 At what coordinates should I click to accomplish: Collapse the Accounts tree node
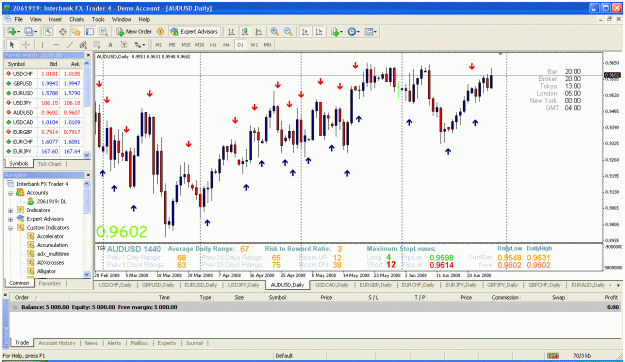(11, 193)
